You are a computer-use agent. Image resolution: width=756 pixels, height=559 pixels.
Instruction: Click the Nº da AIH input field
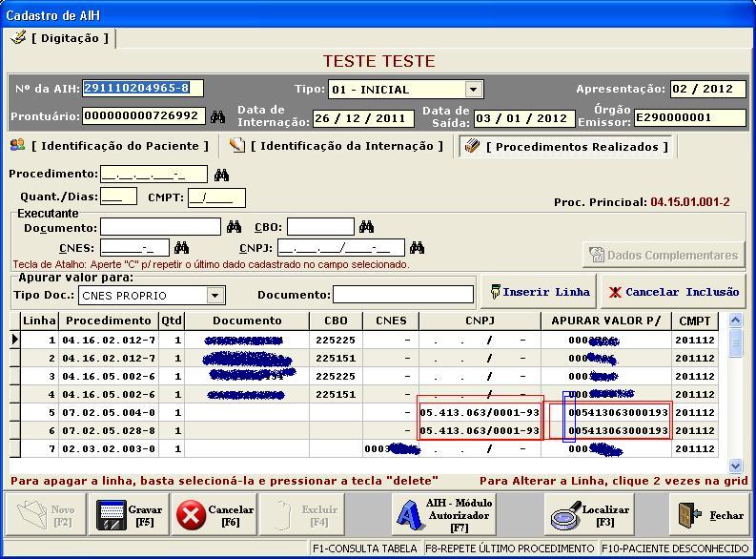[x=142, y=88]
